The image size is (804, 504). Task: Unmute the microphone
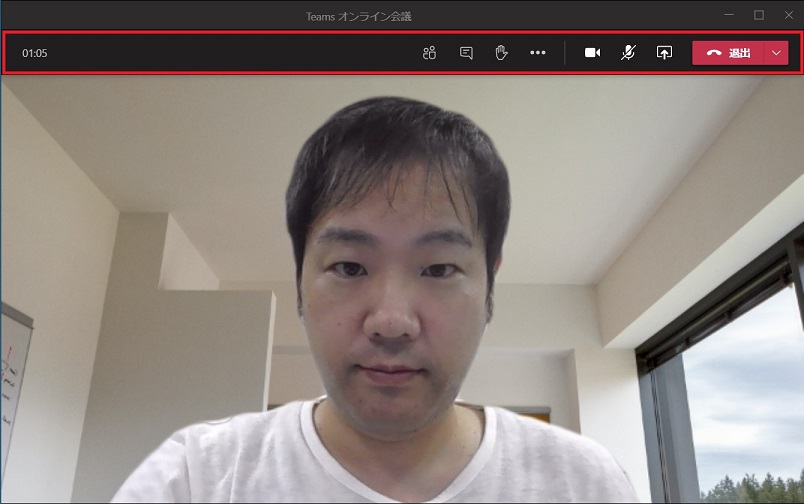click(628, 52)
